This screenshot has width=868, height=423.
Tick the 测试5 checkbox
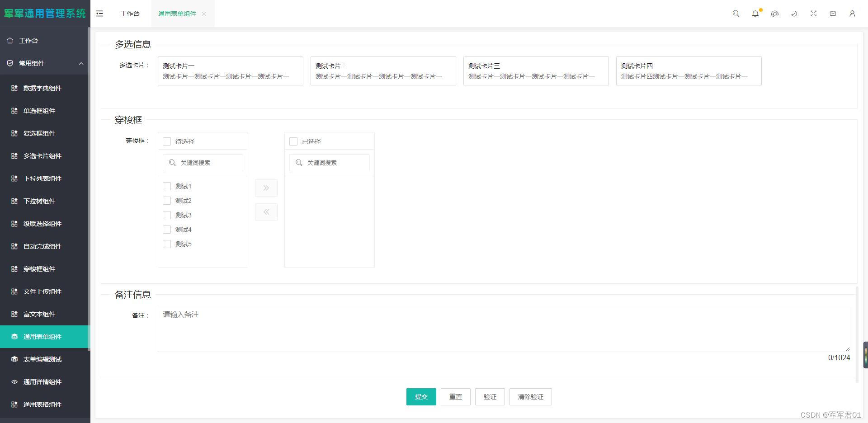(x=167, y=244)
